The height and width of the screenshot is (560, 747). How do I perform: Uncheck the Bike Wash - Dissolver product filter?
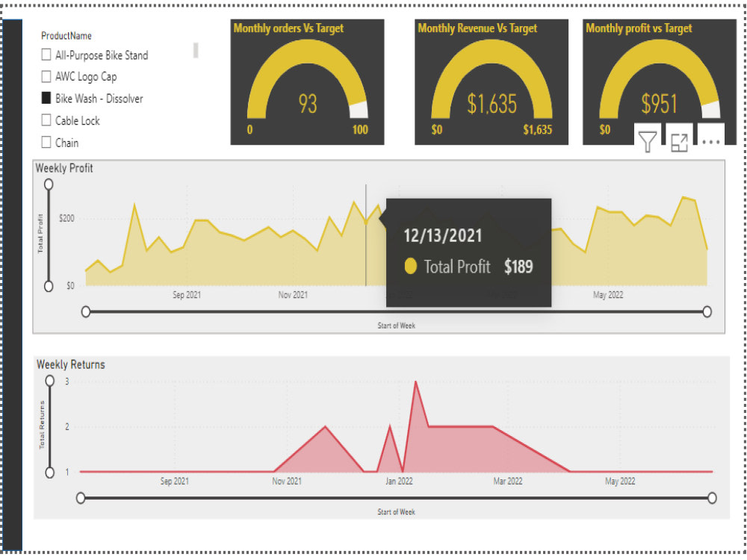pos(46,98)
